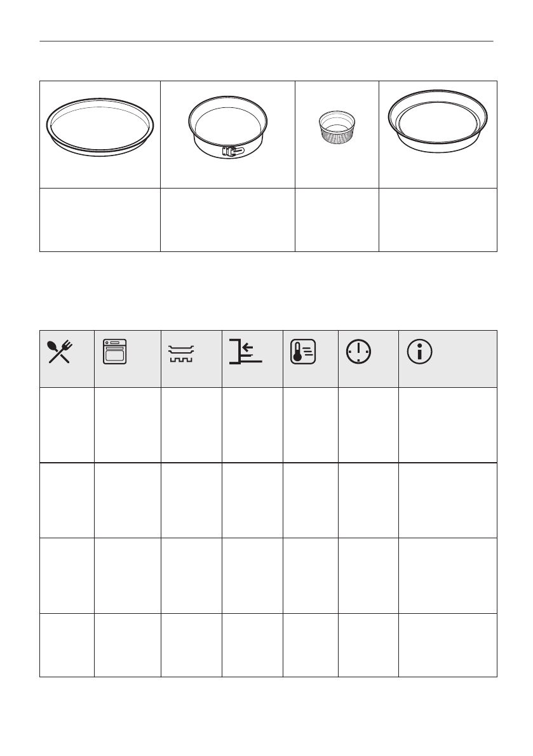The height and width of the screenshot is (756, 533).
Task: Click the information circle icon
Action: coord(420,351)
